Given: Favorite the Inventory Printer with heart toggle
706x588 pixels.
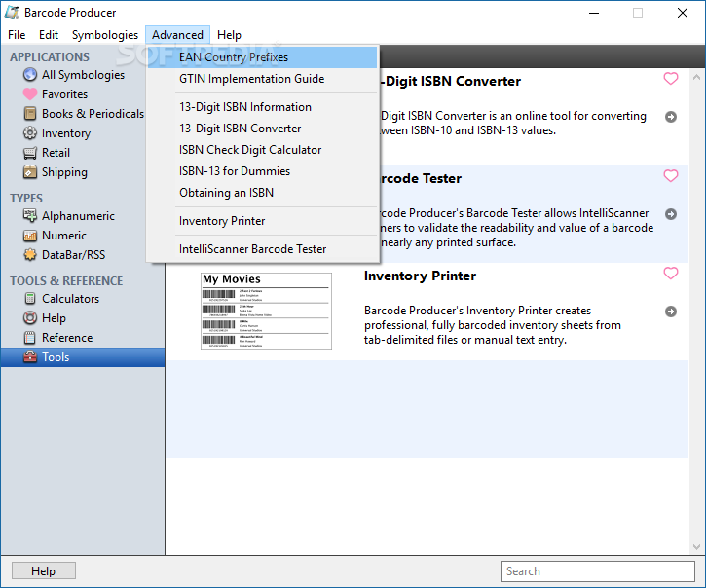Looking at the screenshot, I should (671, 273).
